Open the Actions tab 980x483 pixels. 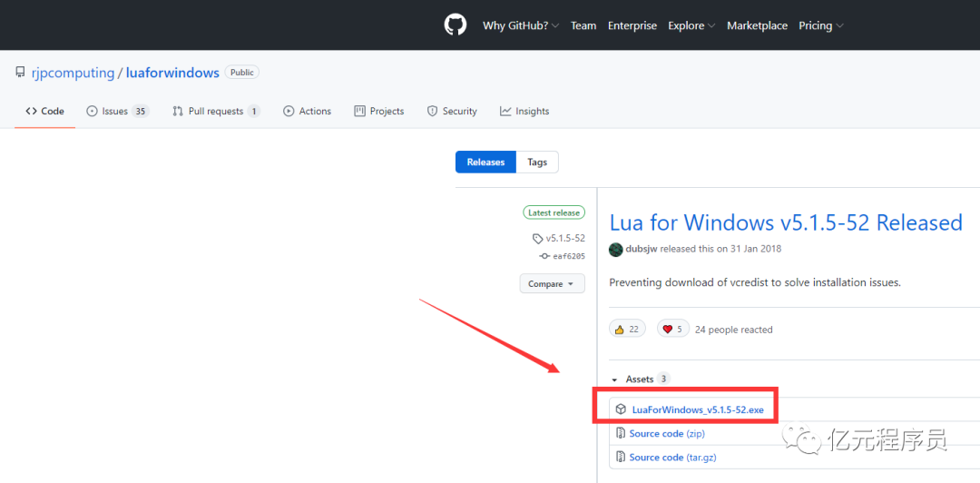307,111
